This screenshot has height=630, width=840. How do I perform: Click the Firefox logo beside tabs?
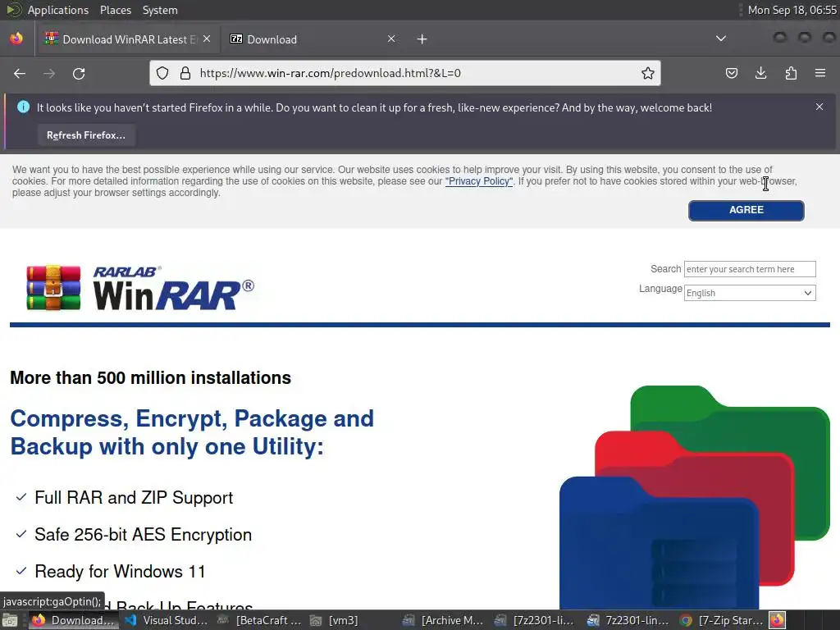(16, 39)
